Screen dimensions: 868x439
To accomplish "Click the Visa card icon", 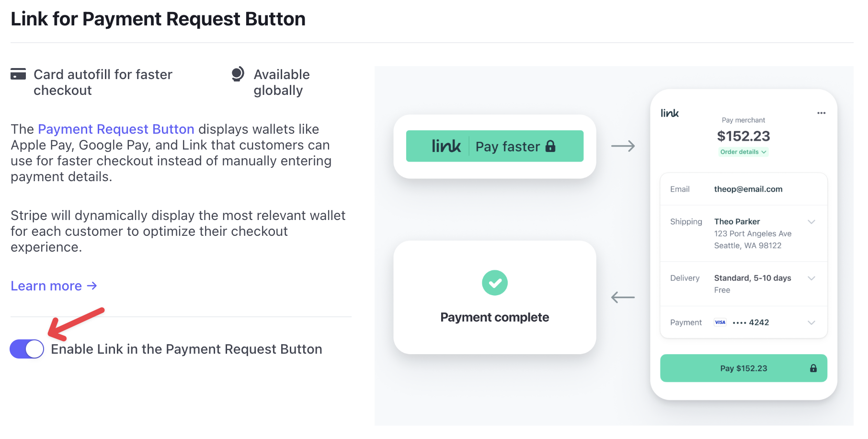I will coord(720,323).
